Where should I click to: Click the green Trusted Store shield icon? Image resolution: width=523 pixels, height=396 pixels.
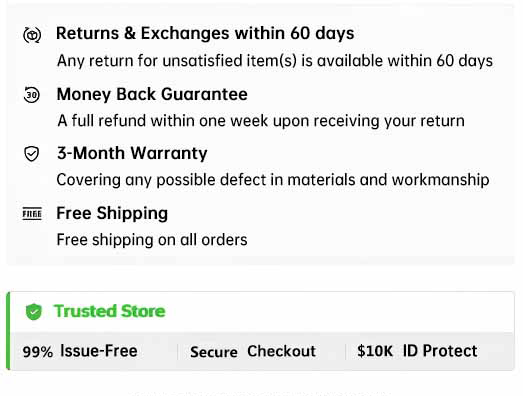[x=34, y=312]
